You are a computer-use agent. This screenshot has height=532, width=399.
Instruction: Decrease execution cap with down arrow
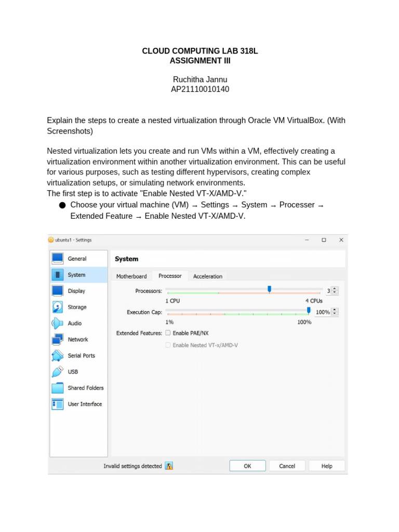click(x=335, y=313)
